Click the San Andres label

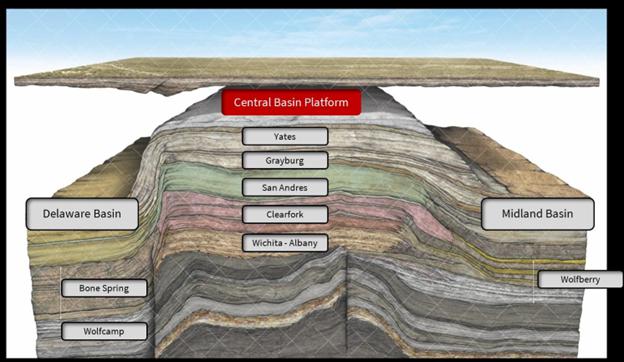285,187
